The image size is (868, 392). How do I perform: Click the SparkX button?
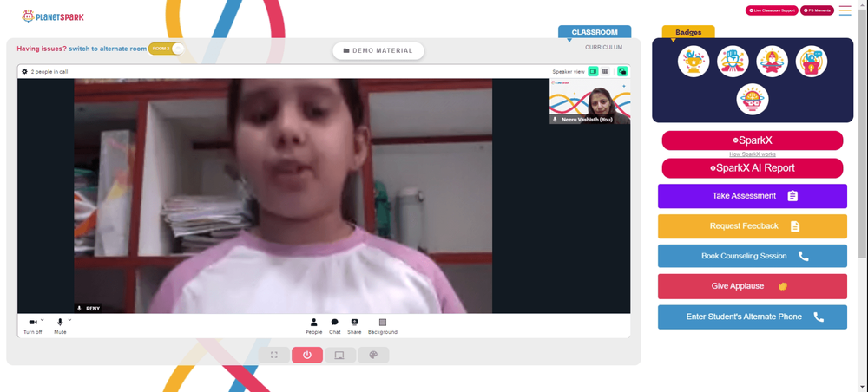coord(753,140)
